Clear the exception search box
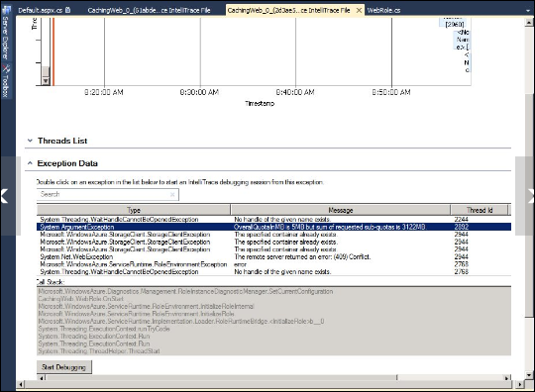 (172, 194)
